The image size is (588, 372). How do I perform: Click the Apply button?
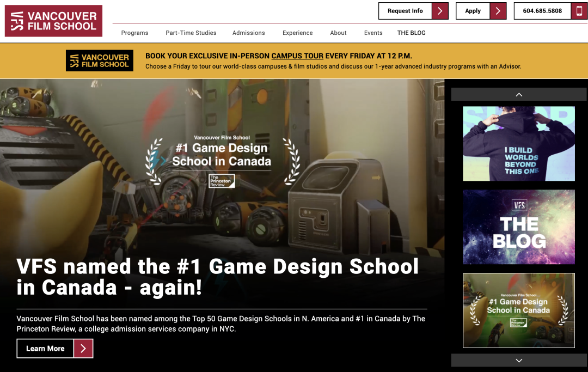[481, 11]
